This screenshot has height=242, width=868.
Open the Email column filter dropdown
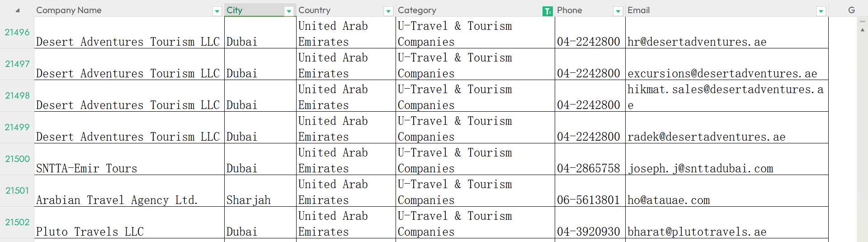pyautogui.click(x=821, y=11)
